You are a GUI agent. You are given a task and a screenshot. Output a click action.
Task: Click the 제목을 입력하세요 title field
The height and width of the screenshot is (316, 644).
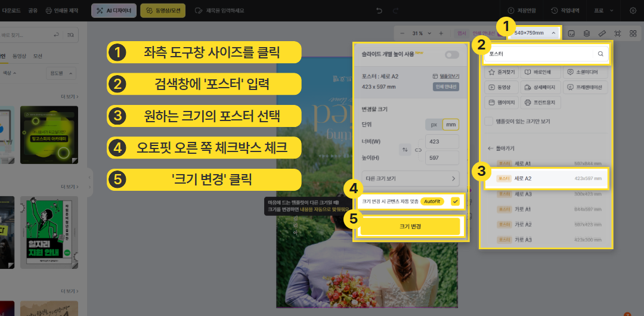(225, 11)
